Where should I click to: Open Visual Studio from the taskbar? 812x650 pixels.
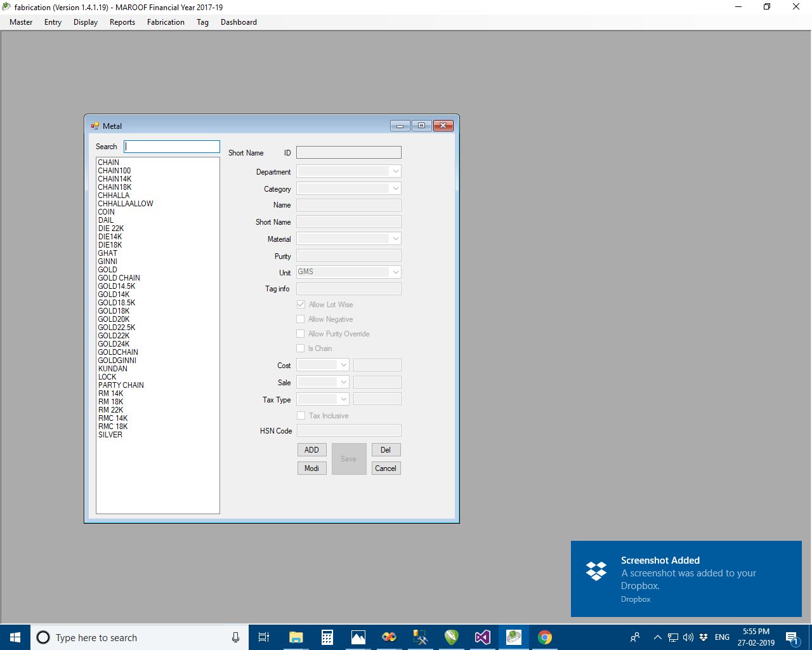pos(482,637)
